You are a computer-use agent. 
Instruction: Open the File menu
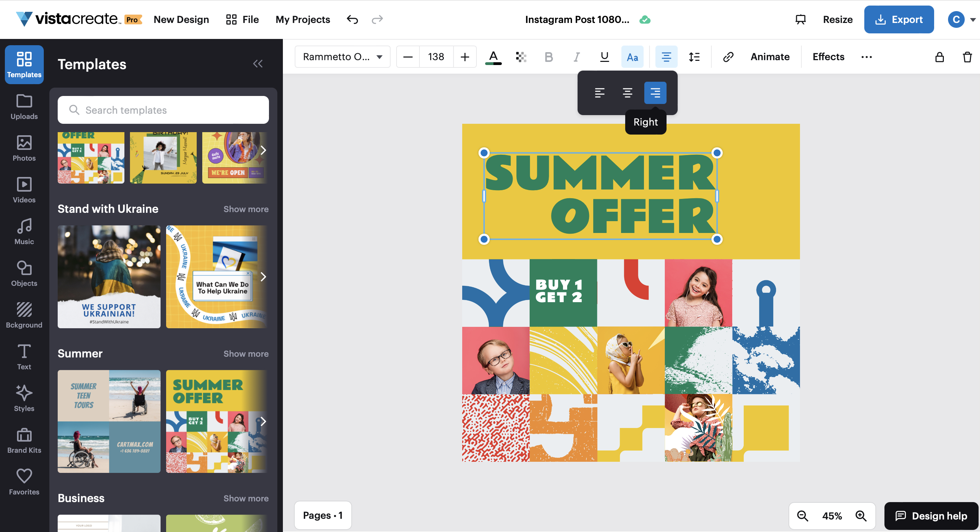(242, 19)
